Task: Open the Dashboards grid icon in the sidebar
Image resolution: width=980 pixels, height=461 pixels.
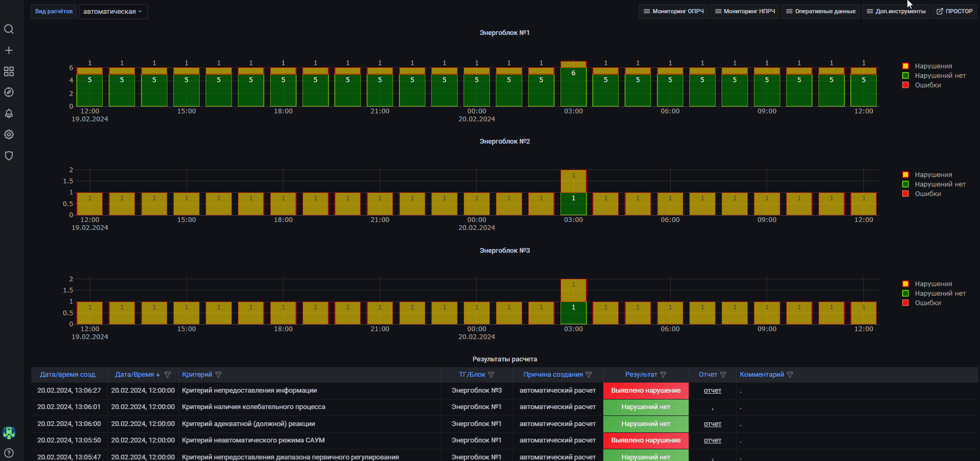Action: coord(9,72)
